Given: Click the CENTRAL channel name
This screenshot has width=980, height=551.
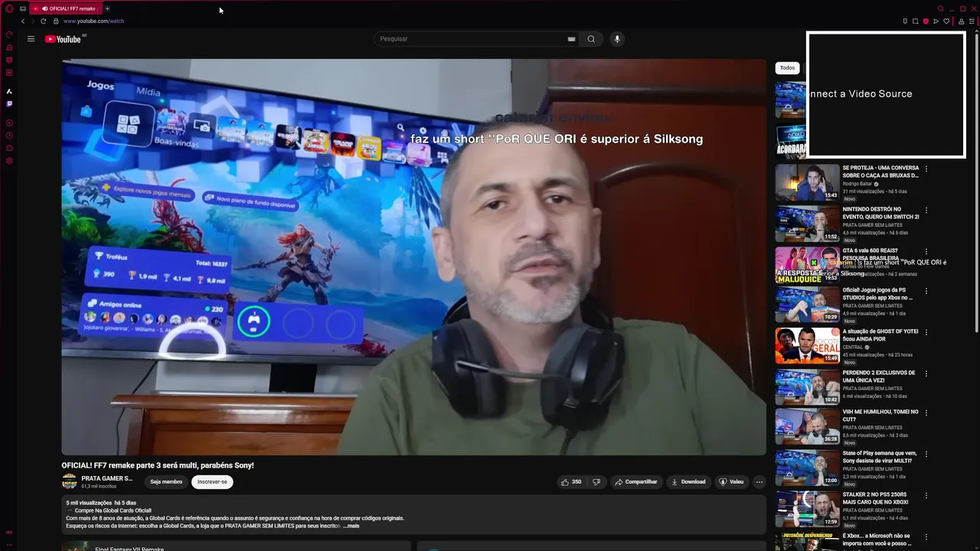Looking at the screenshot, I should (853, 347).
